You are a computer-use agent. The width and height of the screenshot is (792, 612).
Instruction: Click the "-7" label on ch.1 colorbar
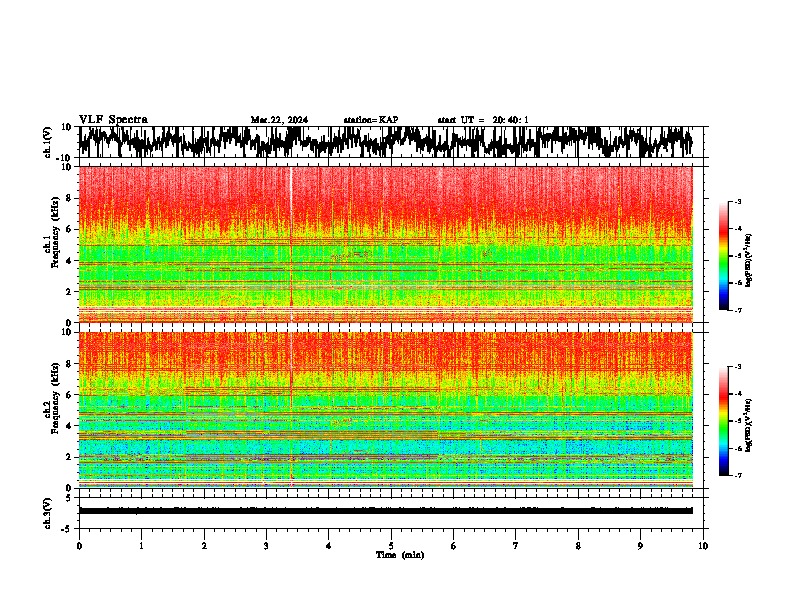pos(738,310)
